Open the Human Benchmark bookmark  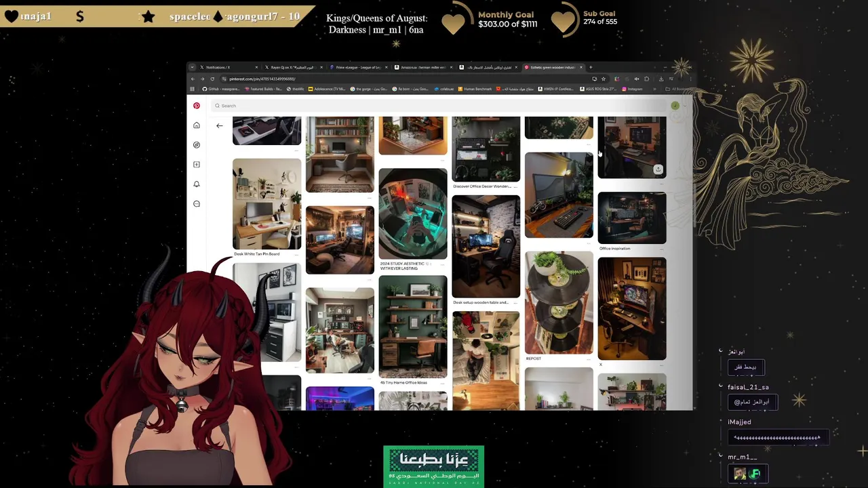(475, 89)
